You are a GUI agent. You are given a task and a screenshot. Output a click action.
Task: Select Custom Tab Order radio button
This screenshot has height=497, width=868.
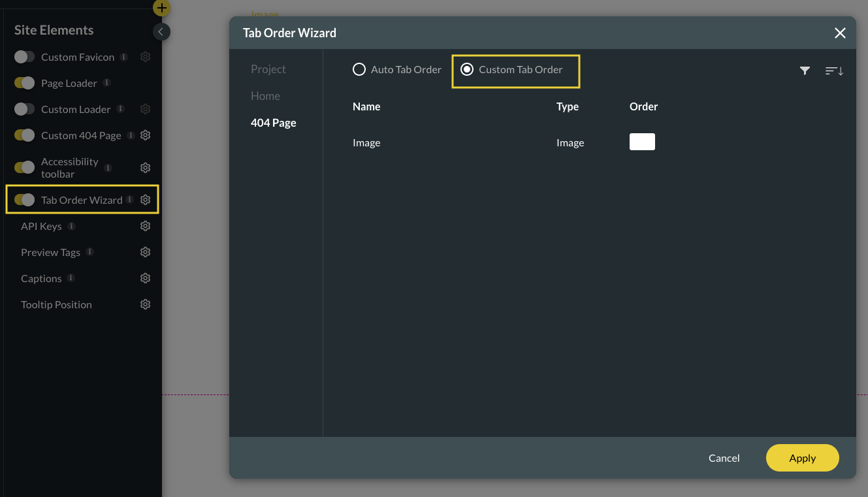(x=467, y=69)
